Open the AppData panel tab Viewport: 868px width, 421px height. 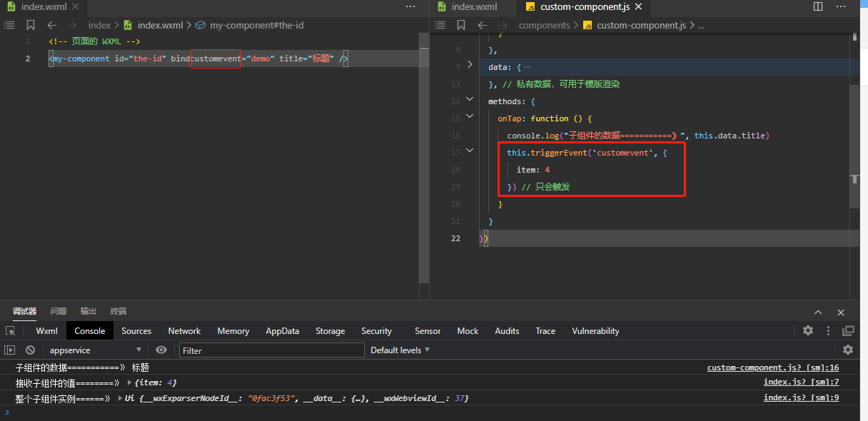click(x=283, y=331)
